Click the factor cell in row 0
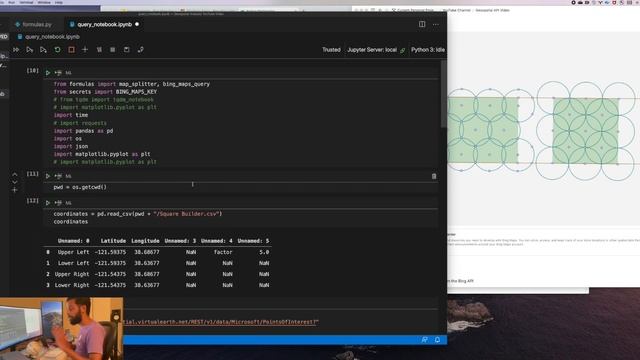The width and height of the screenshot is (640, 360). 223,252
